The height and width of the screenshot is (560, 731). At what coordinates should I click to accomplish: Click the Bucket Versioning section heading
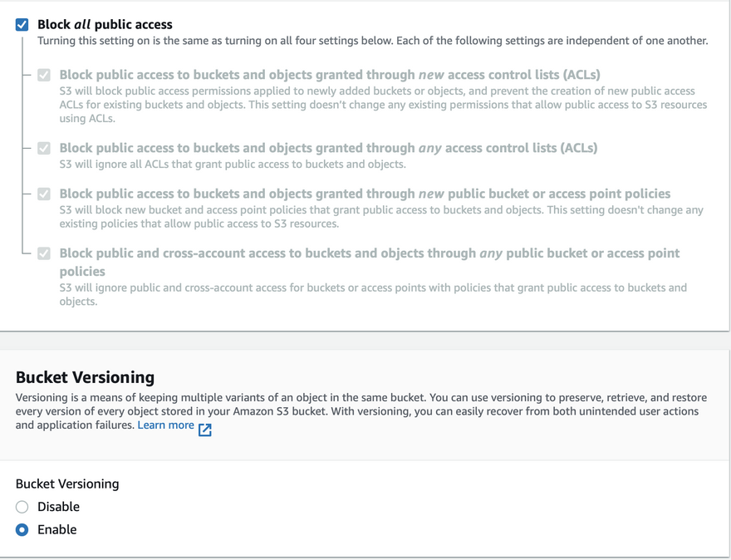85,377
